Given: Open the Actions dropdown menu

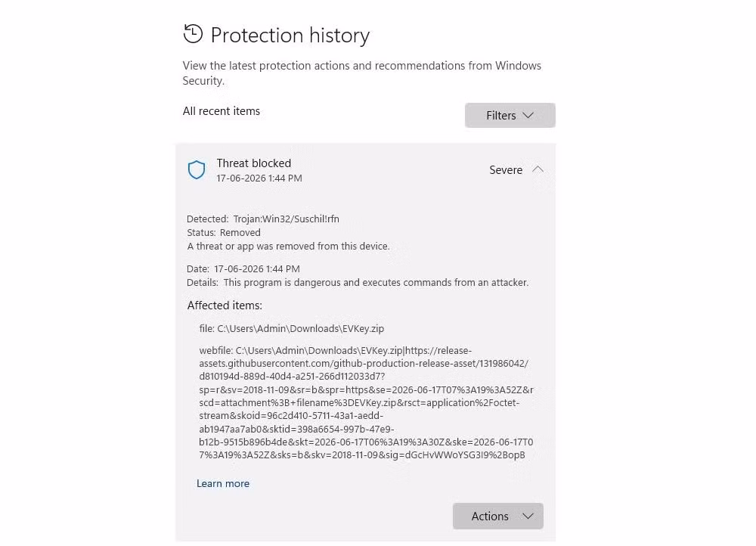Looking at the screenshot, I should (497, 516).
